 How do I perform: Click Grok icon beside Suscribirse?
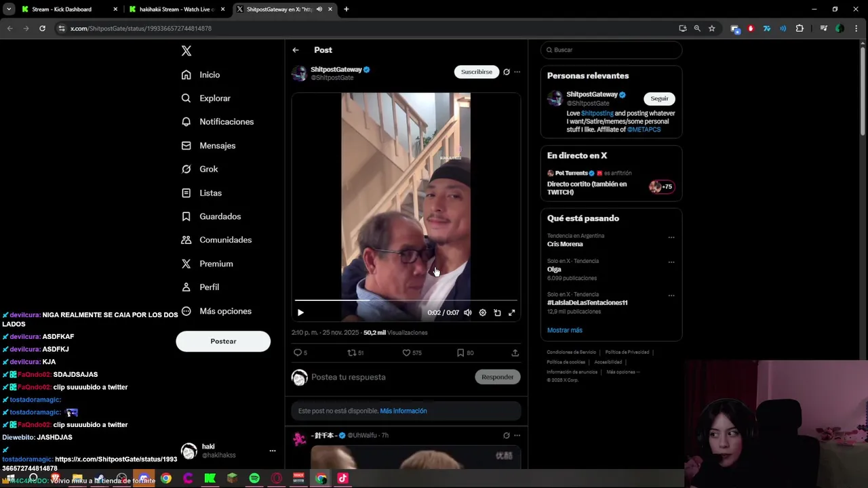coord(507,72)
